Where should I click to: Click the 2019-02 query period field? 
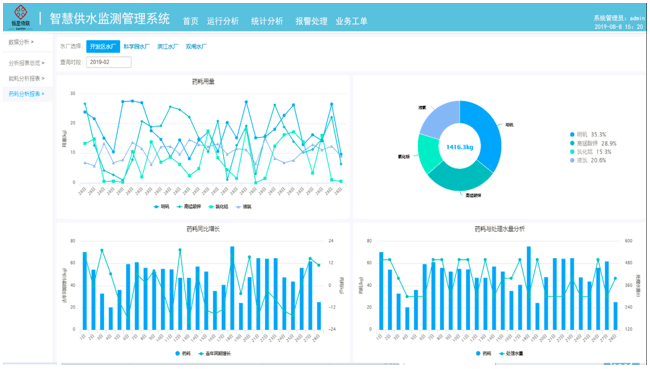(109, 62)
